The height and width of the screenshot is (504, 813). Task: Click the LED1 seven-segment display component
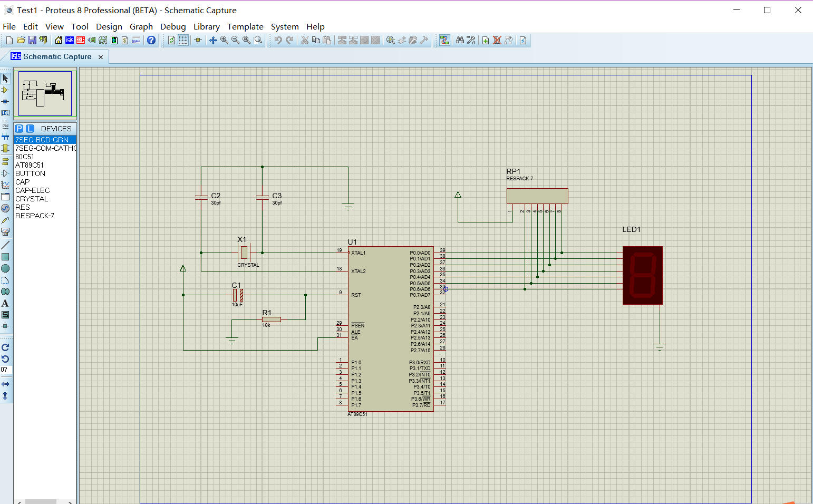click(643, 275)
